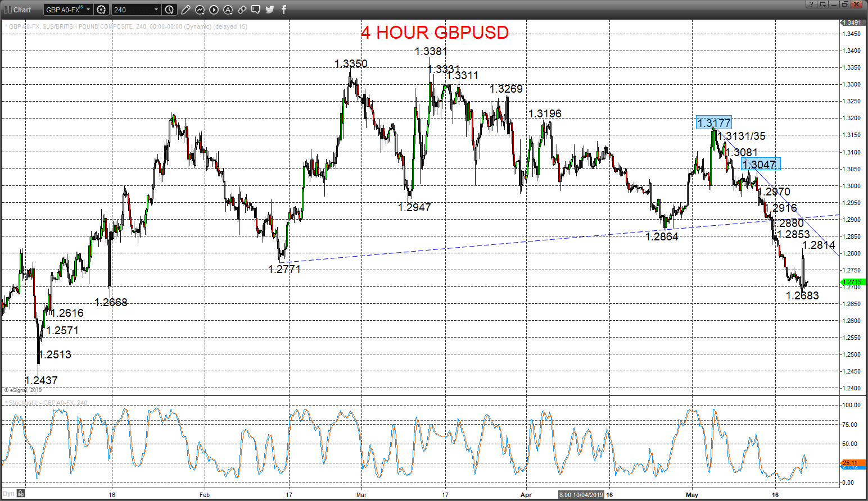Open the comment speech-bubble icon
The height and width of the screenshot is (501, 868).
click(x=256, y=10)
